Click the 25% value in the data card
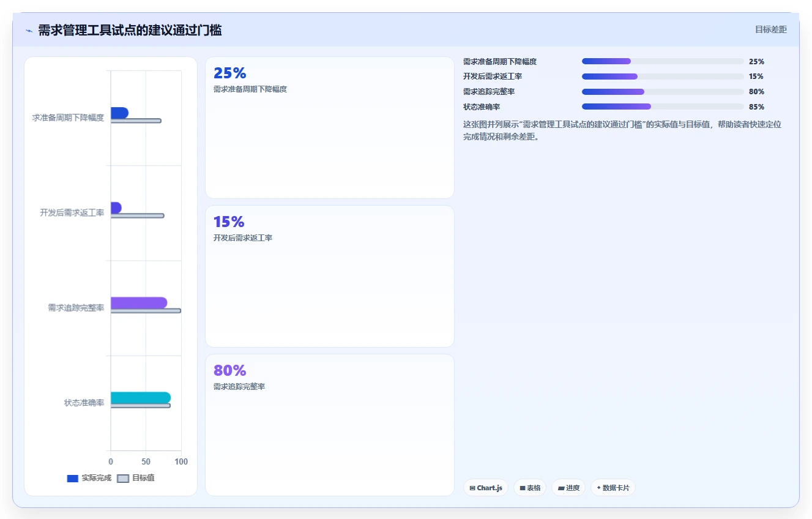 [x=229, y=73]
